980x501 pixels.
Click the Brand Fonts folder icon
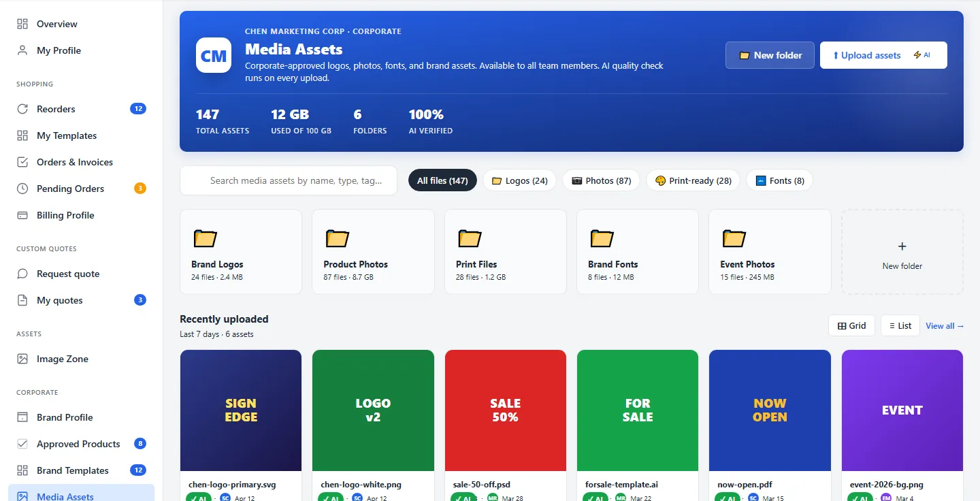pyautogui.click(x=602, y=238)
